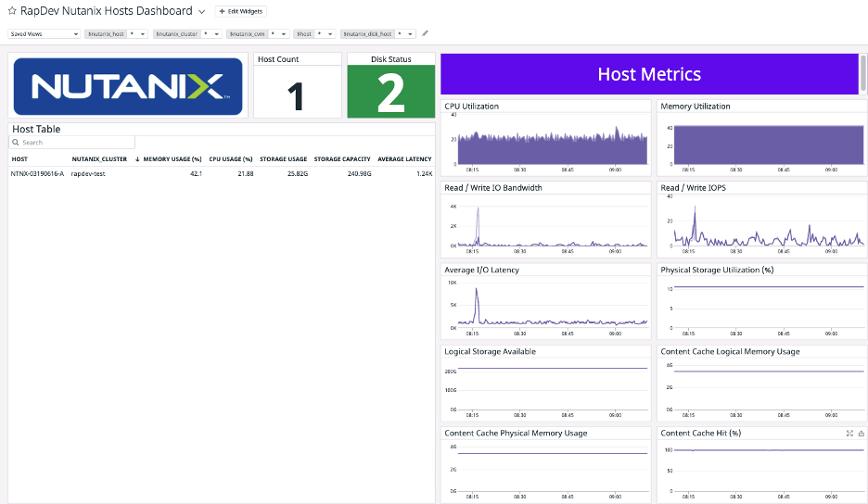Click the Edit Widgets button
This screenshot has height=504, width=868.
pos(241,11)
